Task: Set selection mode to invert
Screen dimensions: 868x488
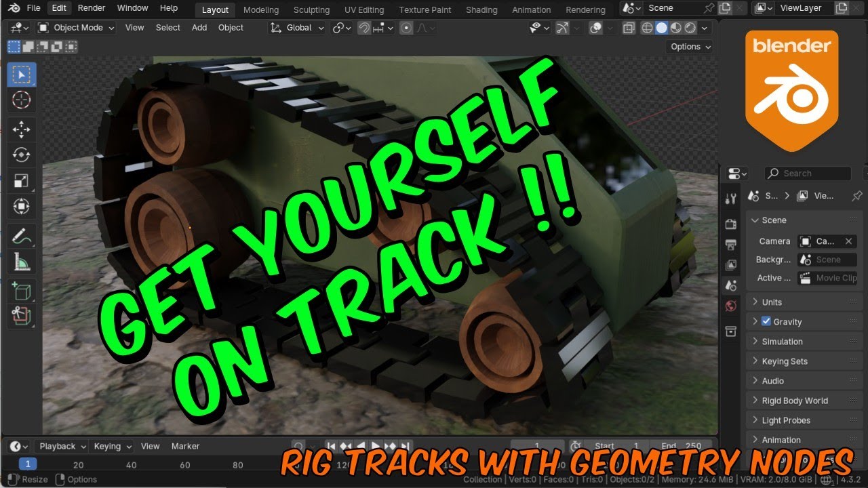Action: 57,47
